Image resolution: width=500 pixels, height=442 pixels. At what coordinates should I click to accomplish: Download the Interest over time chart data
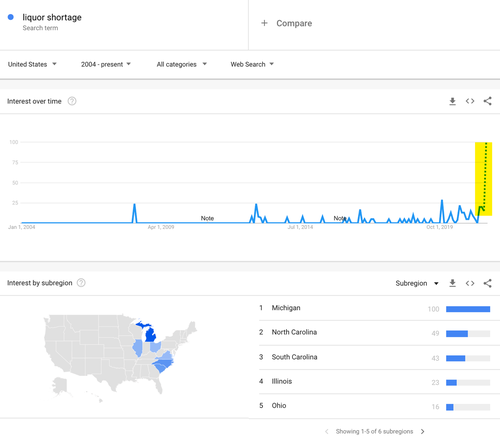[452, 101]
